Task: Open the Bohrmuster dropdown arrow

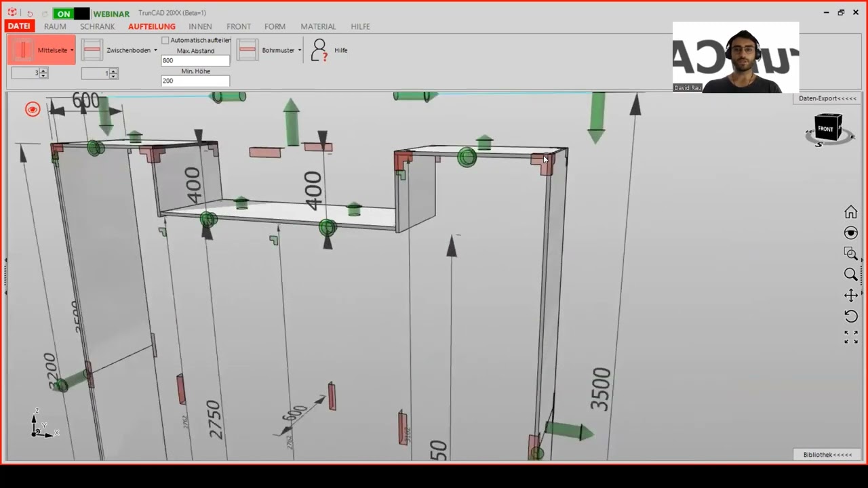Action: (x=300, y=50)
